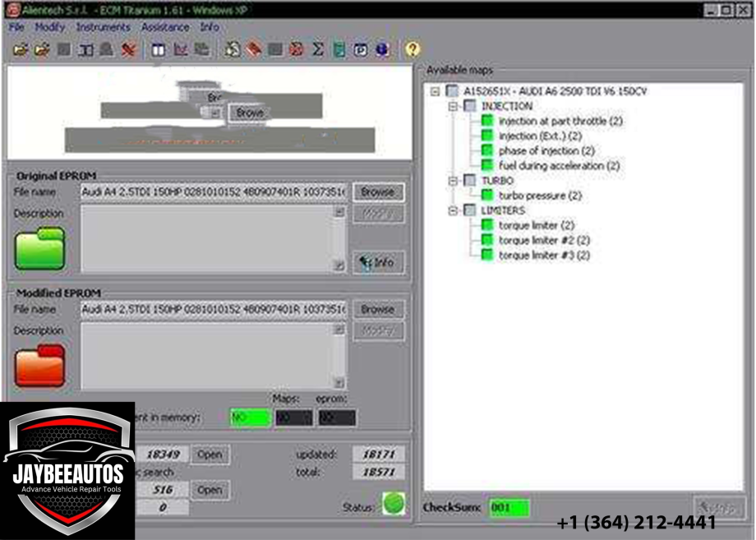The image size is (756, 540).
Task: Click the green cylinder database icon
Action: coord(339,49)
